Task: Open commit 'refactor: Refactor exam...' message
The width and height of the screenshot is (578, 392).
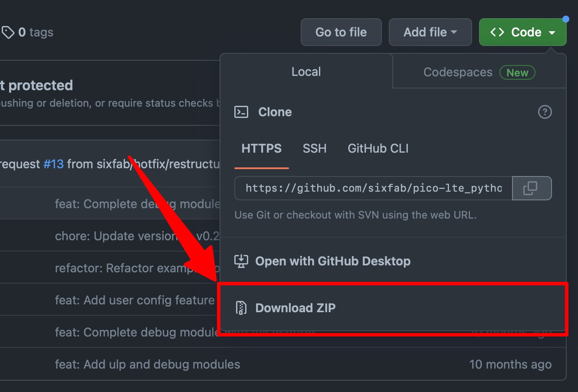Action: tap(138, 268)
